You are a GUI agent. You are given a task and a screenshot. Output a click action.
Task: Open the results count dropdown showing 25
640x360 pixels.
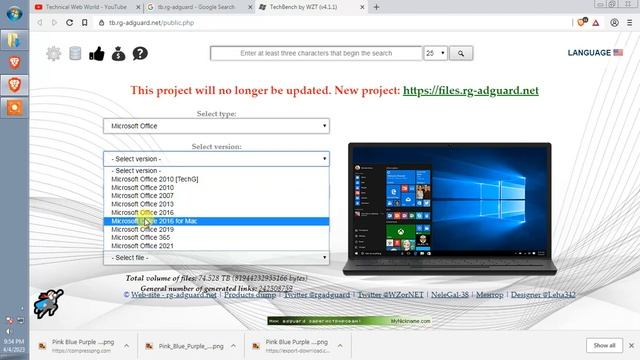436,53
